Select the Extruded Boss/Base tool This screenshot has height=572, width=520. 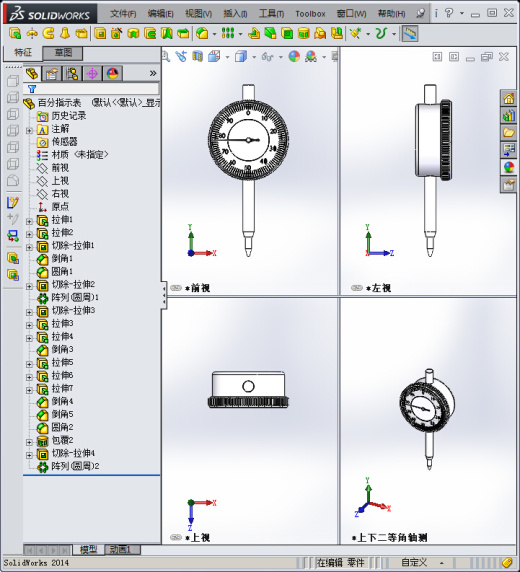[x=15, y=34]
